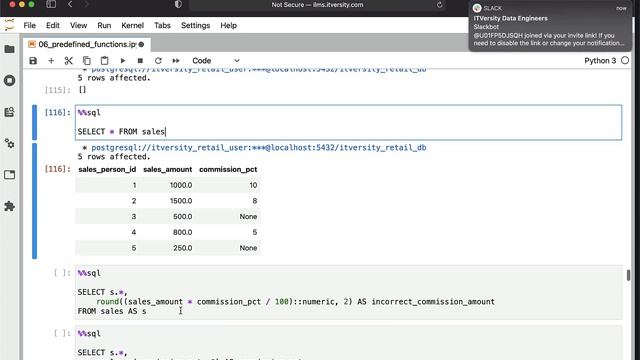This screenshot has width=640, height=360.
Task: Open the Tabs menu
Action: click(x=162, y=25)
